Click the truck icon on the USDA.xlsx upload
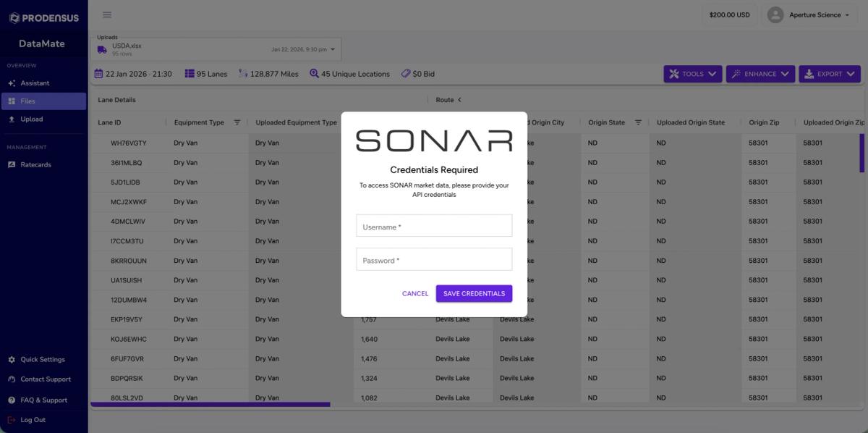This screenshot has height=433, width=868. (101, 49)
